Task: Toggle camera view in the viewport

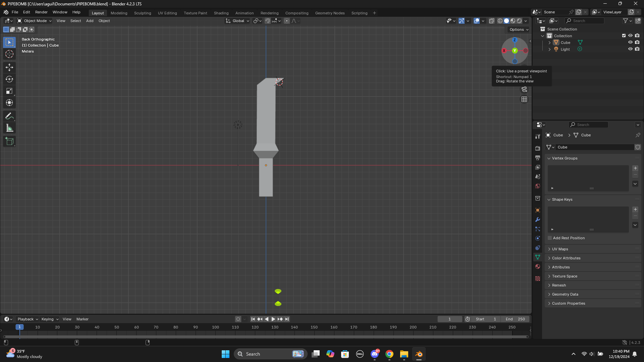Action: [524, 89]
